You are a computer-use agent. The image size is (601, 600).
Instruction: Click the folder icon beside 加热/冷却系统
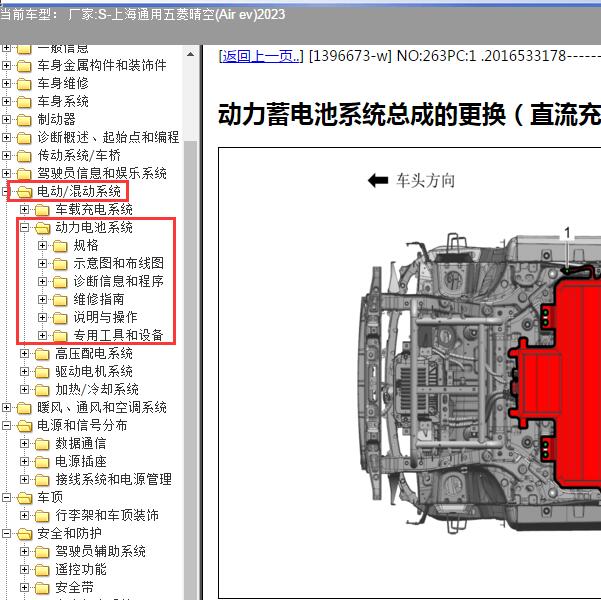pyautogui.click(x=42, y=390)
